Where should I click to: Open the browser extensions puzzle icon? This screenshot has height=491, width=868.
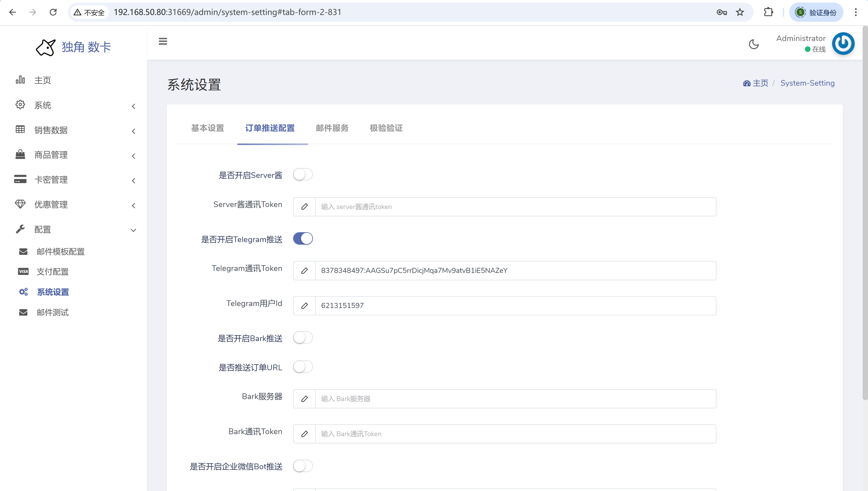tap(768, 12)
